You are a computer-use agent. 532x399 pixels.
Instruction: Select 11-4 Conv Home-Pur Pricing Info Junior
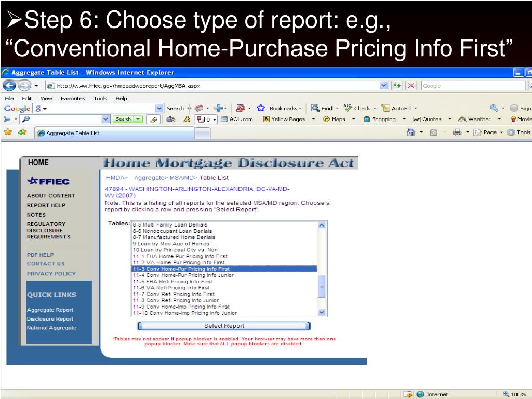click(x=224, y=275)
